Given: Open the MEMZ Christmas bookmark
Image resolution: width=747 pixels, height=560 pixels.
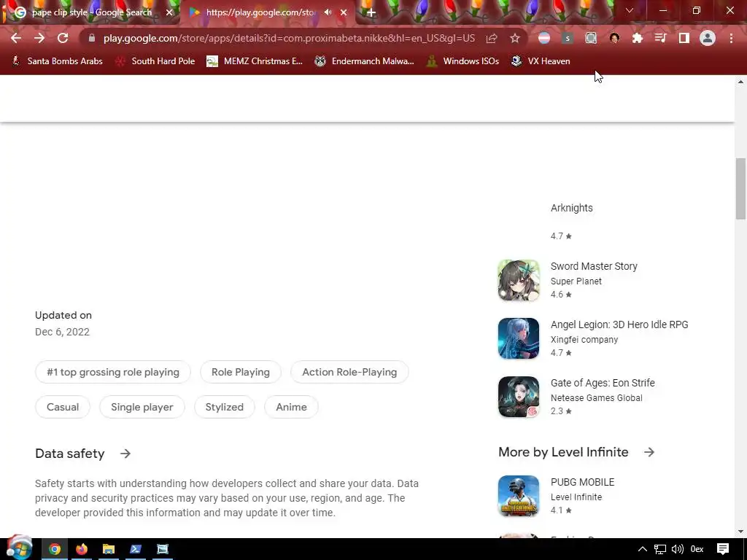Looking at the screenshot, I should 255,61.
